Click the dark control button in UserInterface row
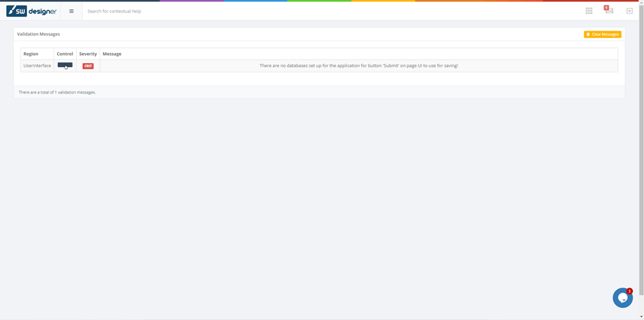Viewport: 644px width, 320px height. [x=65, y=65]
